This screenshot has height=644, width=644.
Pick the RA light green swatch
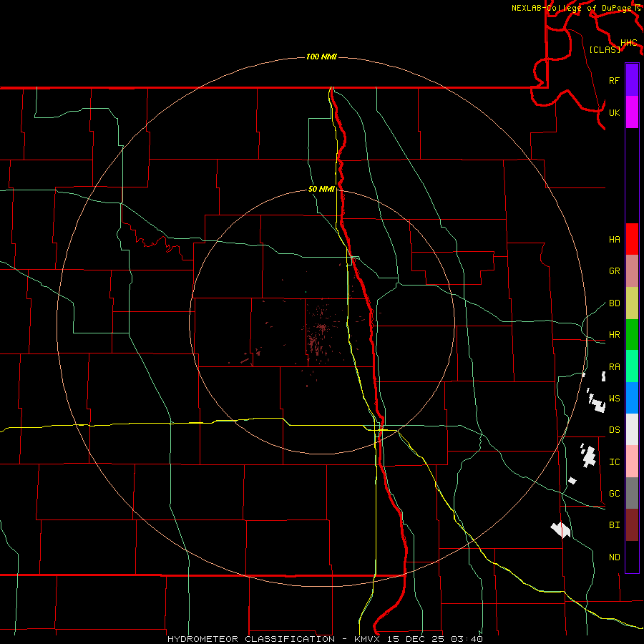tap(632, 366)
